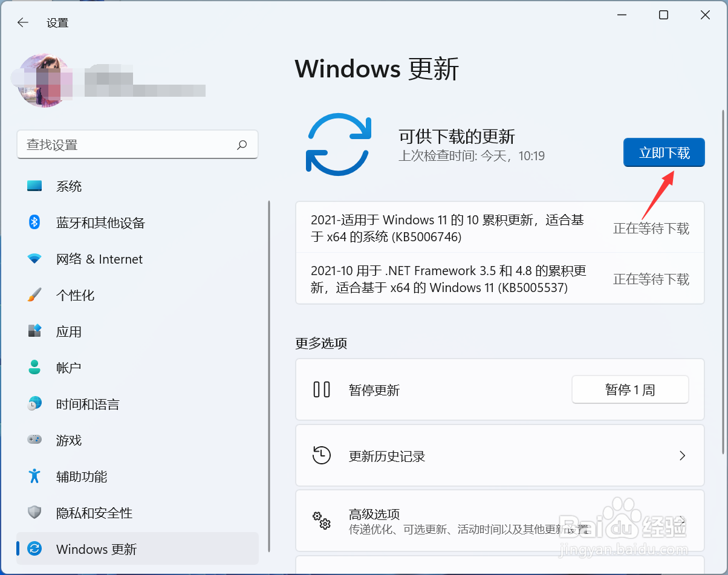
Task: Select Windows 更新 in the sidebar
Action: point(137,549)
